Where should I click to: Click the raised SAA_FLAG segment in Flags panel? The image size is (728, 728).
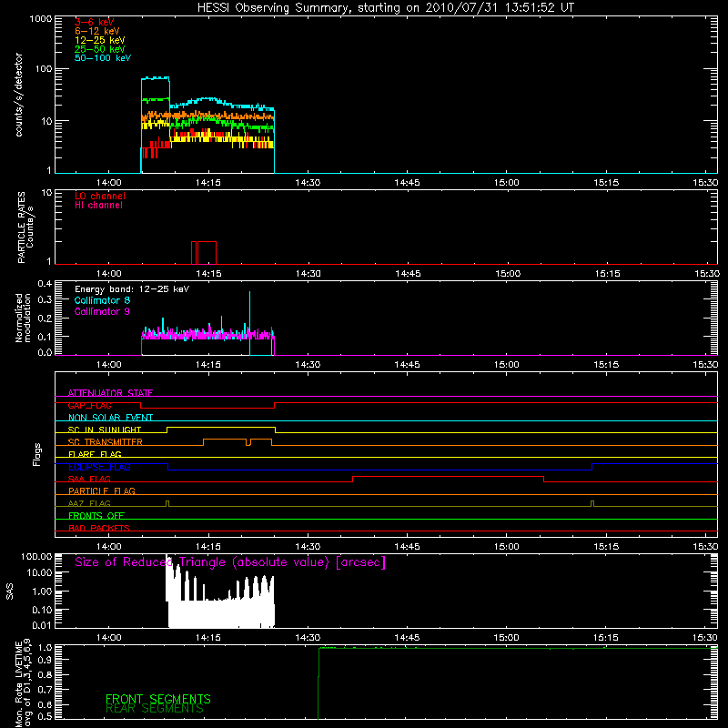[x=448, y=477]
